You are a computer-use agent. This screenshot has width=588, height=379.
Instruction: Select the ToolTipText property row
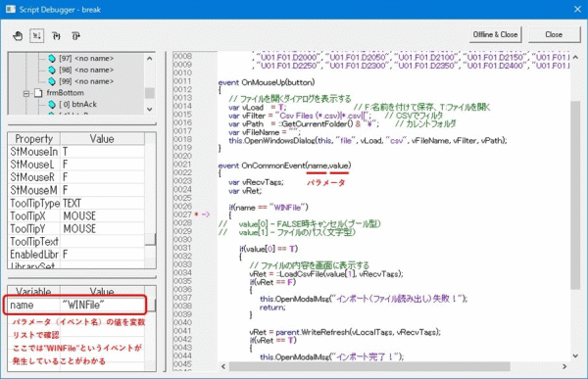click(76, 242)
